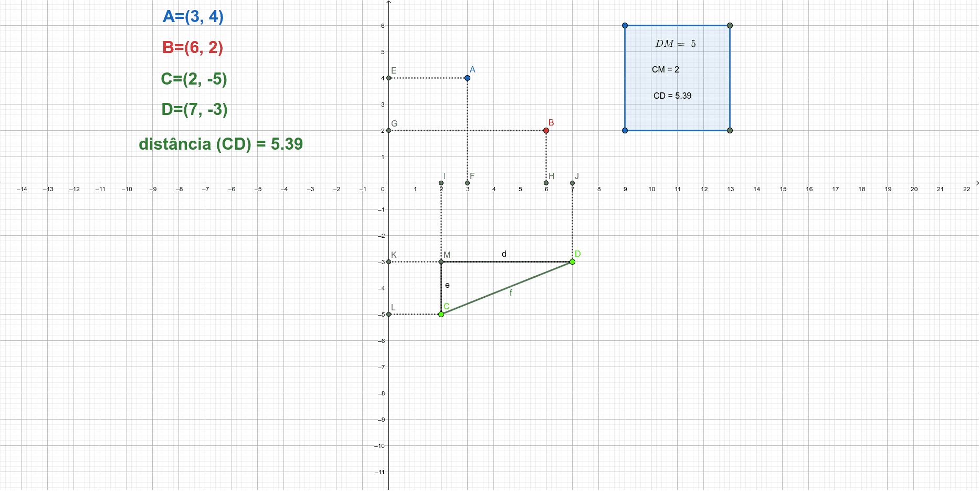
Task: Click point M at the right angle
Action: click(x=441, y=262)
